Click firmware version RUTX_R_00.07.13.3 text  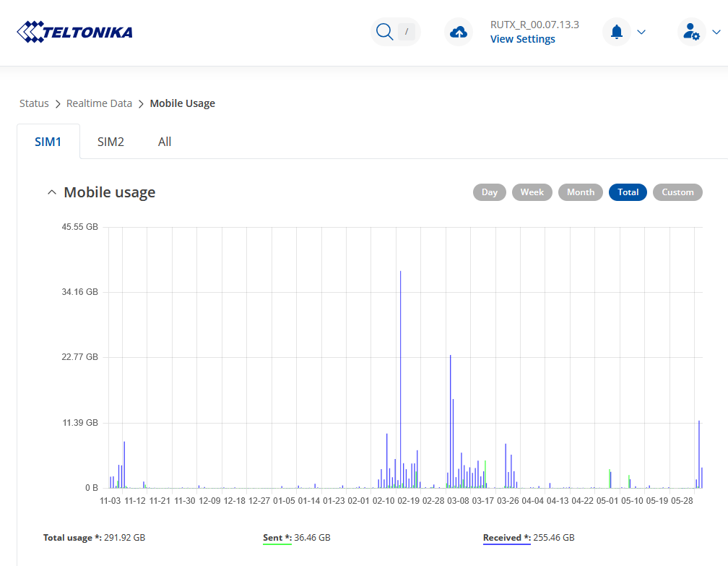coord(534,25)
